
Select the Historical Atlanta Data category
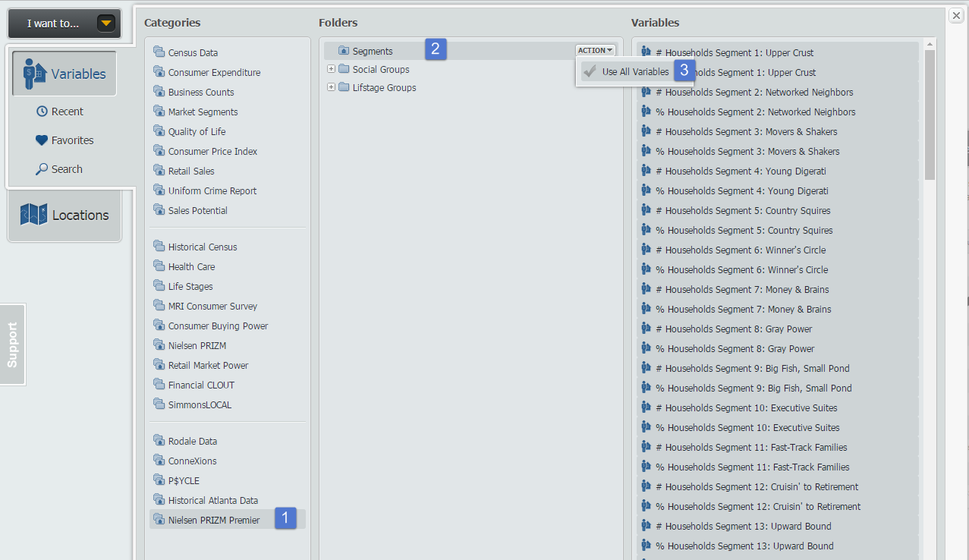point(213,500)
